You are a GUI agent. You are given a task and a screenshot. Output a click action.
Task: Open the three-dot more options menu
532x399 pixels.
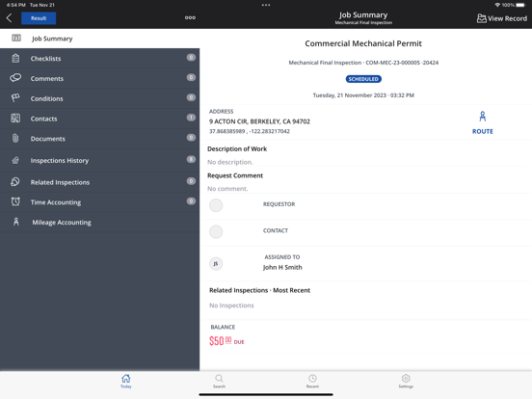click(x=190, y=17)
